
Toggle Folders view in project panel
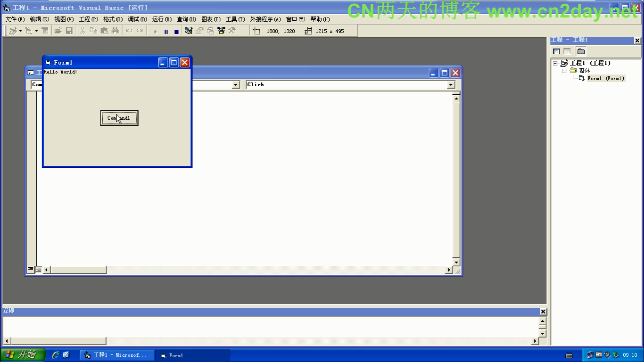pos(581,51)
